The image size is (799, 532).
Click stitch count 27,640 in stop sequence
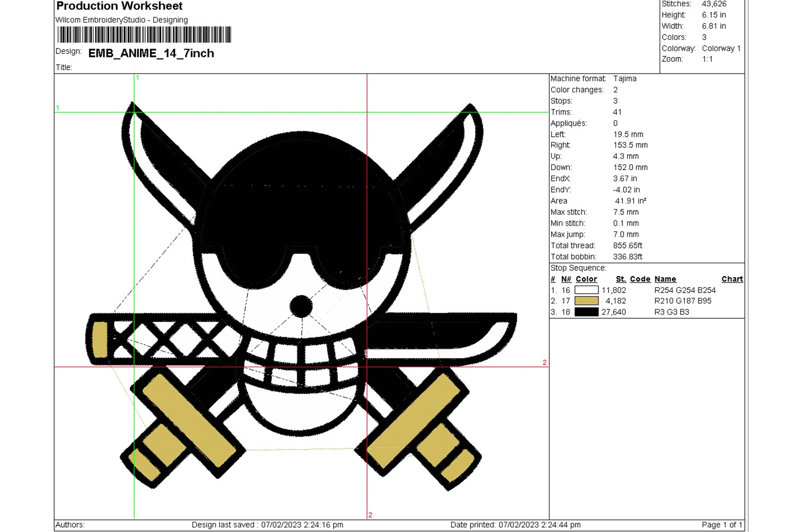coord(614,312)
